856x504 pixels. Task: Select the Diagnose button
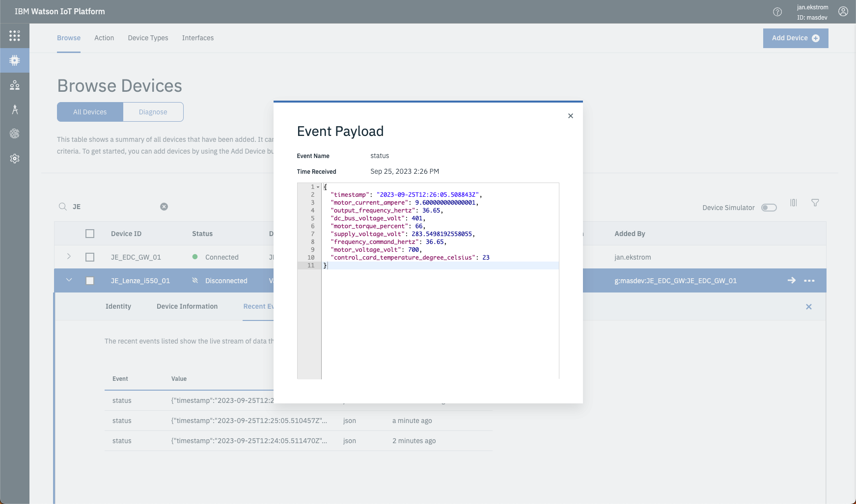pos(153,112)
